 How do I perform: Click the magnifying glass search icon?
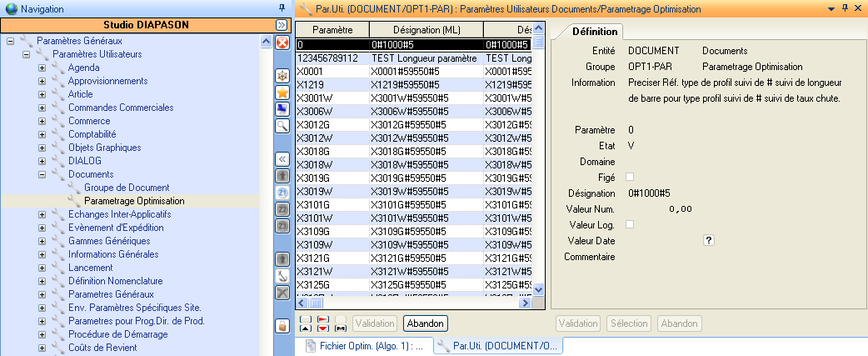(282, 126)
